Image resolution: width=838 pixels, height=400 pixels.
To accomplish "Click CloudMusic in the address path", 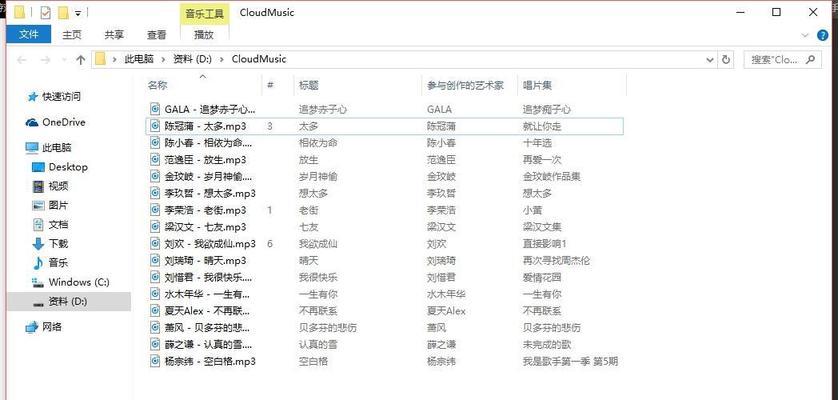I will coord(259,59).
